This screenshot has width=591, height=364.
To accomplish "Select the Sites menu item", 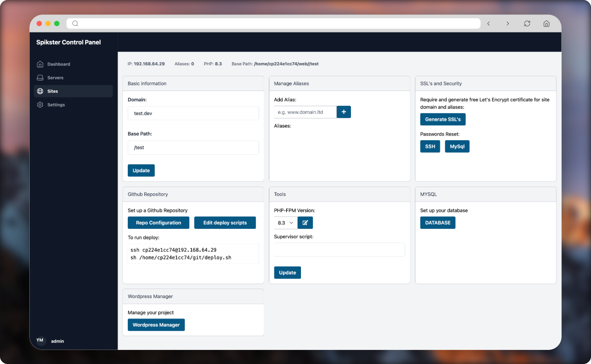I will 73,91.
